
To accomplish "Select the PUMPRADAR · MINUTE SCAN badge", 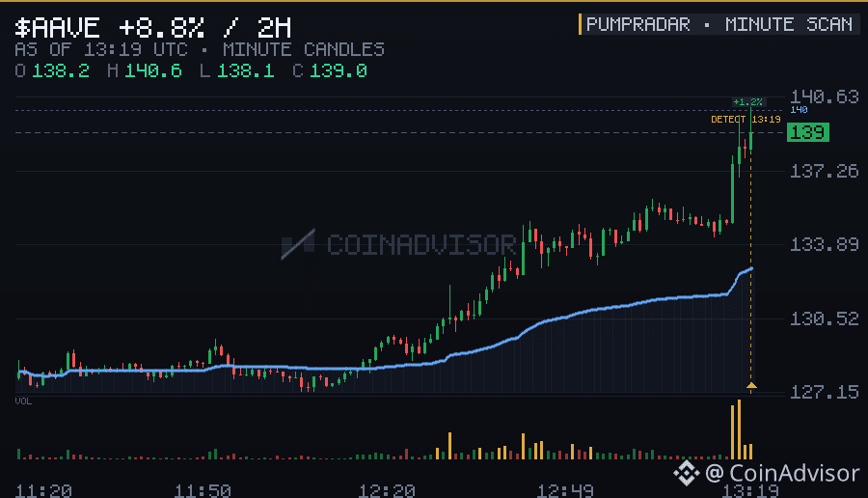I will [x=719, y=24].
